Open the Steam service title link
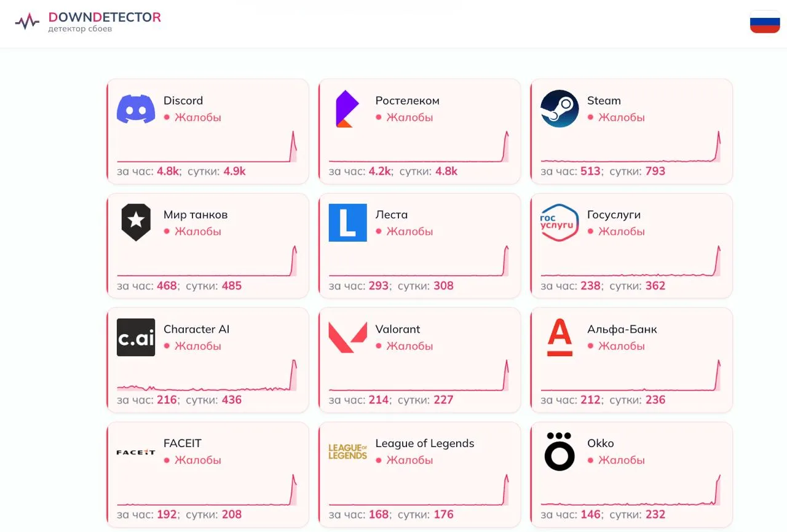Image resolution: width=787 pixels, height=532 pixels. coord(604,101)
